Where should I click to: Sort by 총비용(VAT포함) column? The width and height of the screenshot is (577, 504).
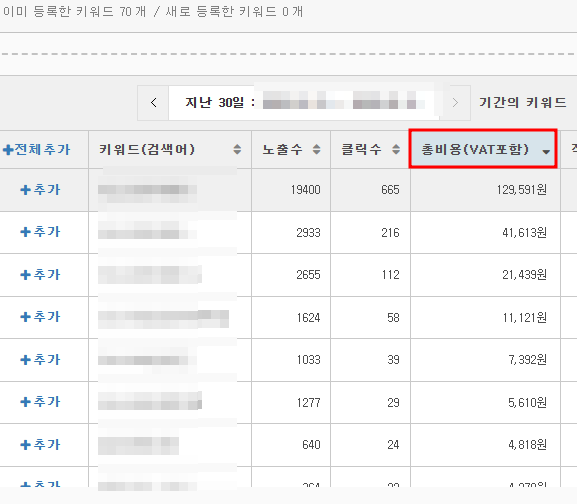point(483,149)
